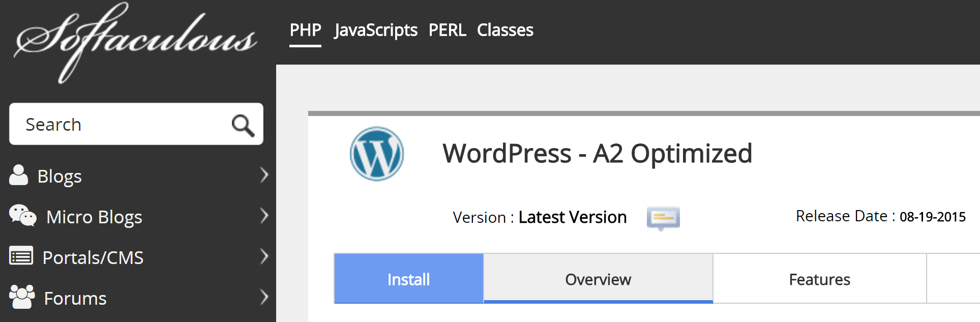Click the 'Latest Version' text
The width and height of the screenshot is (980, 322).
point(573,217)
